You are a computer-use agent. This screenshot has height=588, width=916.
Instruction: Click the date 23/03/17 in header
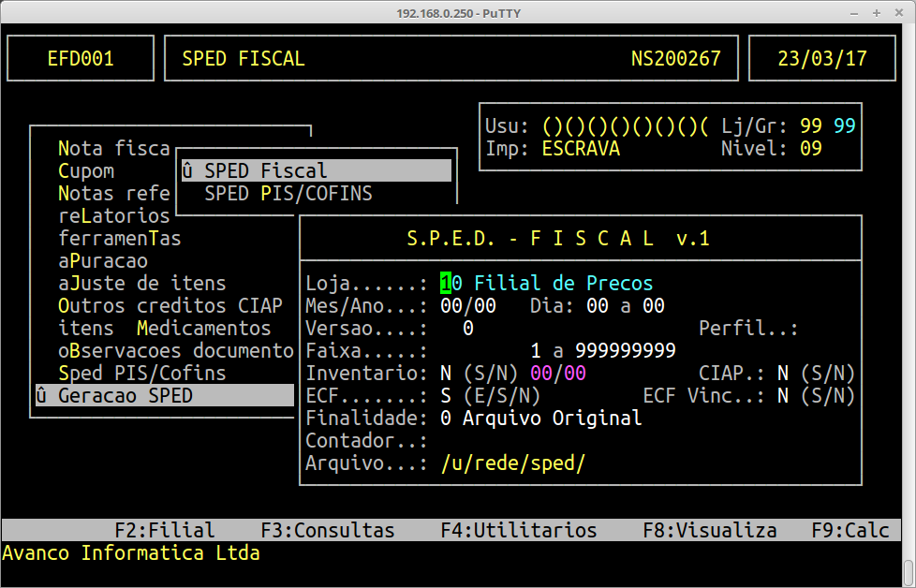pyautogui.click(x=822, y=58)
